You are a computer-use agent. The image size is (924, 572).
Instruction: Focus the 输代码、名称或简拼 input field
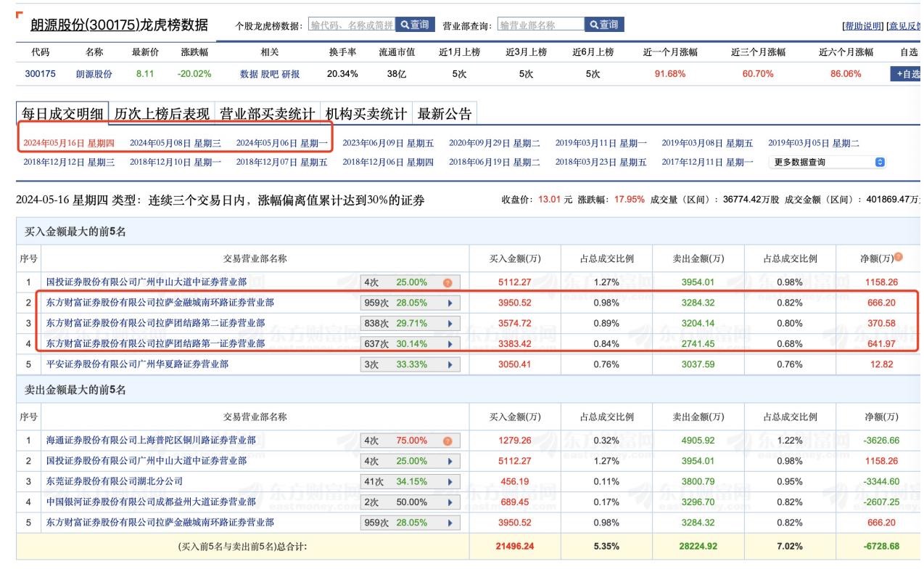pos(352,25)
